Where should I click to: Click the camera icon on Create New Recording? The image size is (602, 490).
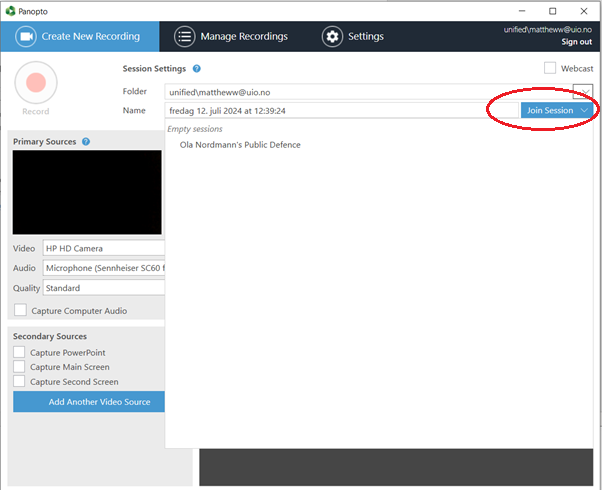click(26, 36)
